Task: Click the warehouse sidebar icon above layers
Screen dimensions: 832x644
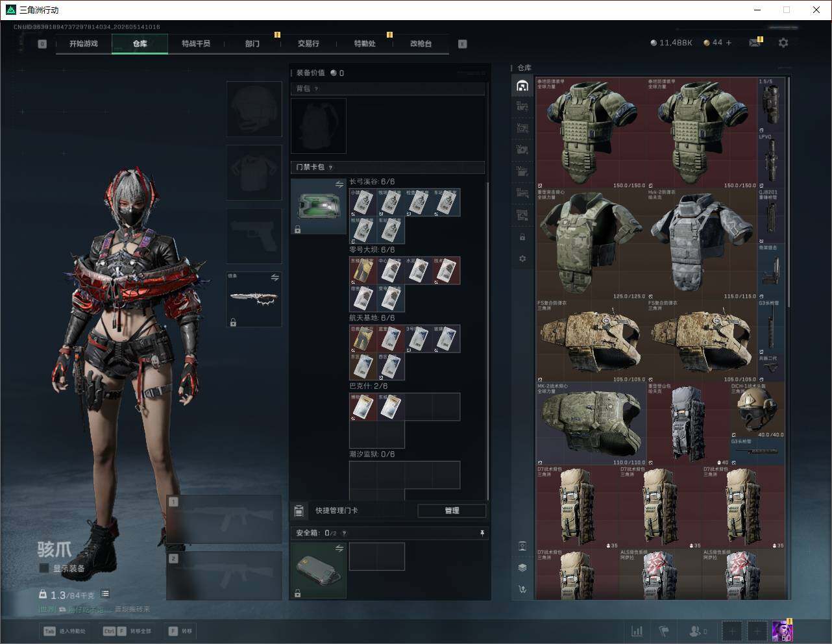Action: [x=522, y=546]
